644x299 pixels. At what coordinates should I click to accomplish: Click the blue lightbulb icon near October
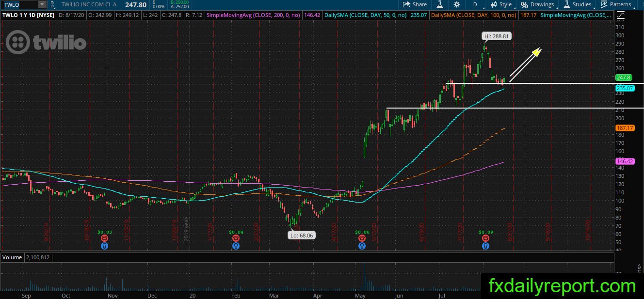coord(105,246)
